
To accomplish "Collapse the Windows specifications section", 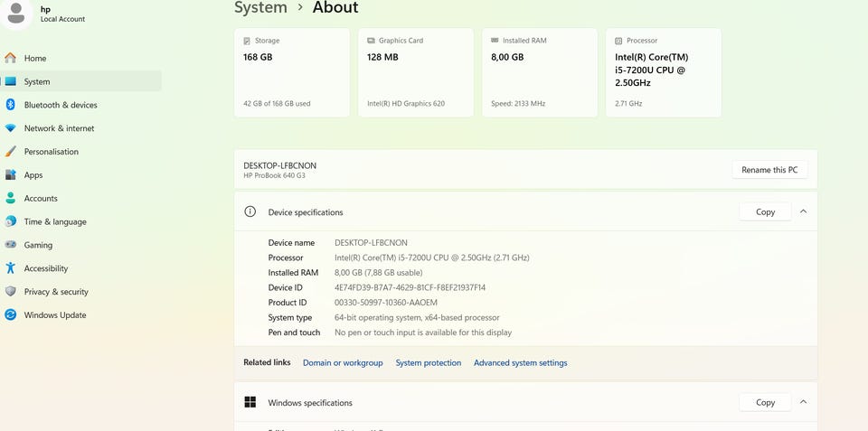I will [x=803, y=402].
